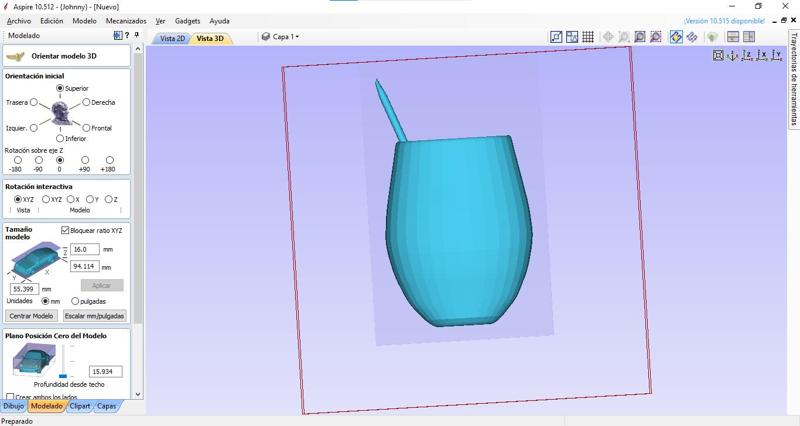Click the zoom to selection box icon
800x426 pixels.
coord(656,37)
